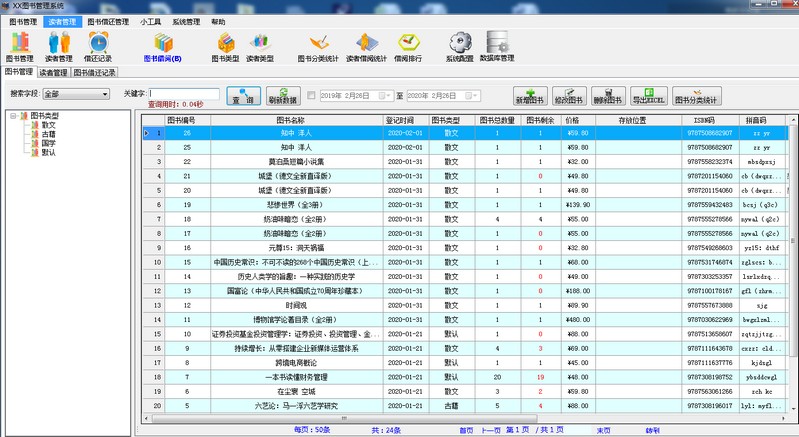Click the 借还记录 clock icon

(98, 46)
